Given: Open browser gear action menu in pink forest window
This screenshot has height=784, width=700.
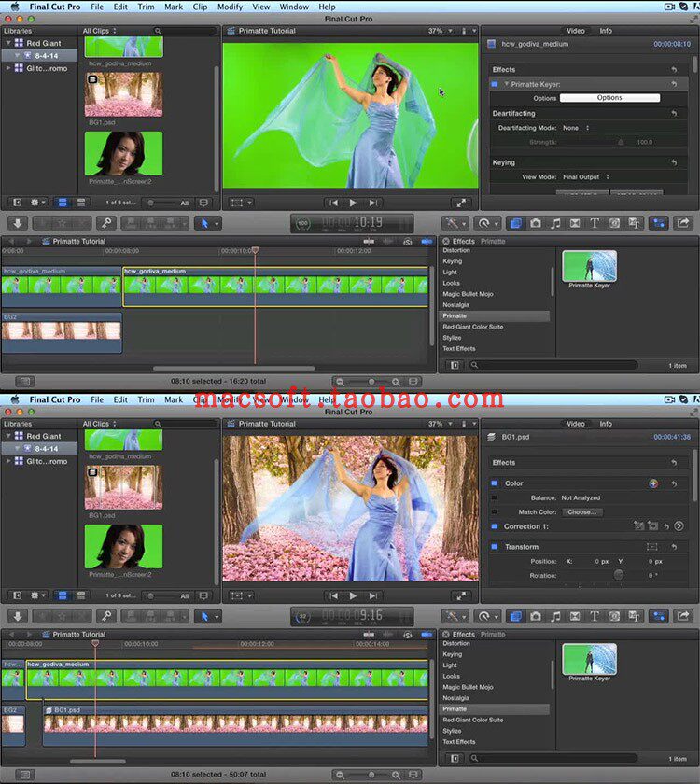Looking at the screenshot, I should (x=38, y=595).
